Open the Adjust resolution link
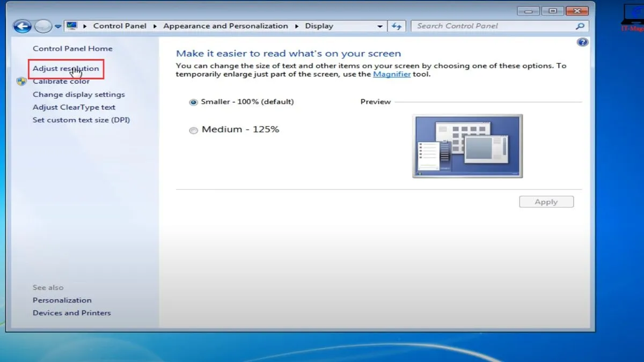644x362 pixels. click(x=65, y=69)
